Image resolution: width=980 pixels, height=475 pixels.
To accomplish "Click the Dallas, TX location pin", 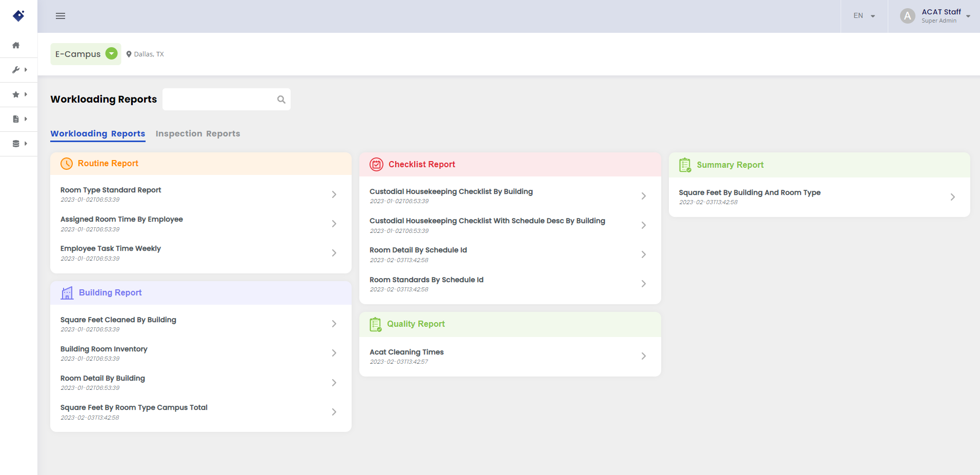I will coord(129,54).
